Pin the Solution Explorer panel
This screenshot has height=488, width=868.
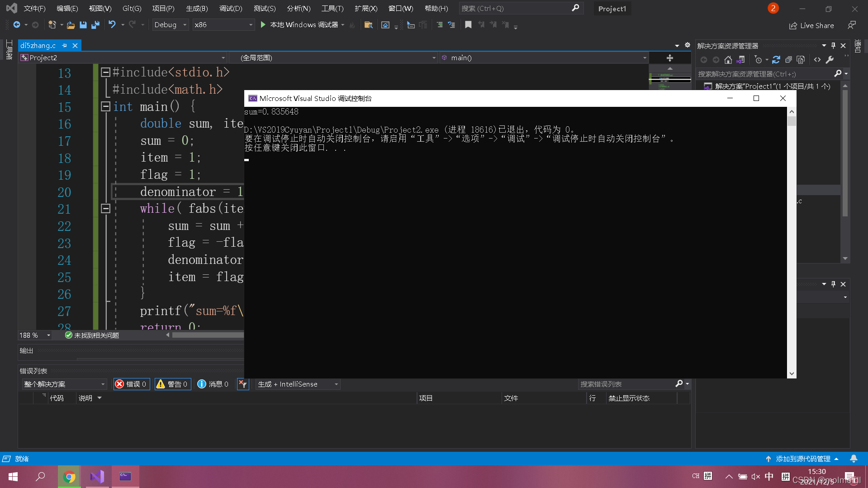coord(833,46)
